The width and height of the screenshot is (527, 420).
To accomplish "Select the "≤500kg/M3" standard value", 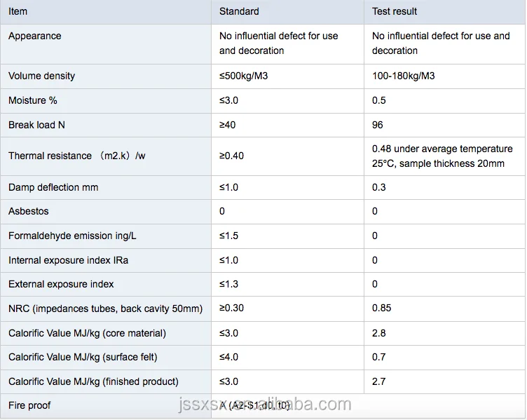I will (243, 76).
